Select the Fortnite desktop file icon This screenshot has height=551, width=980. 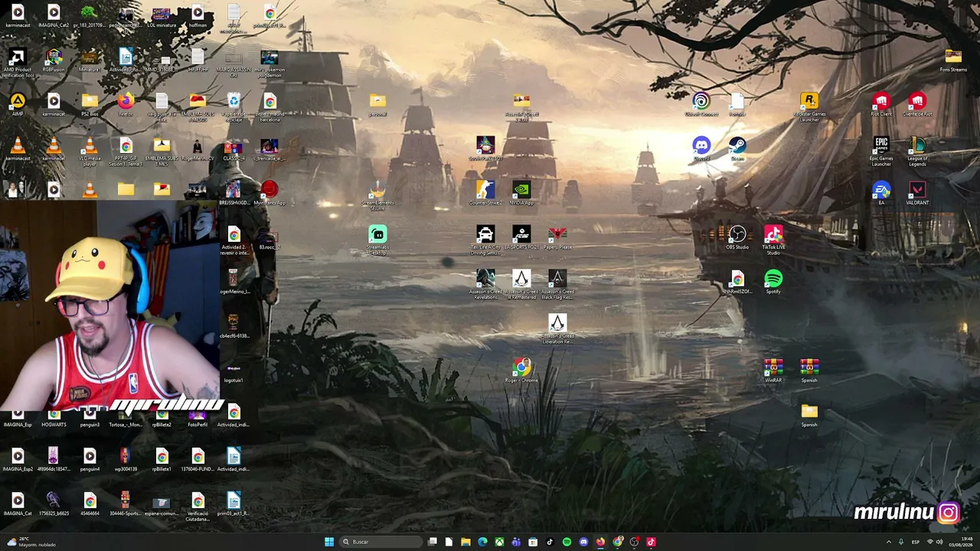(x=737, y=105)
